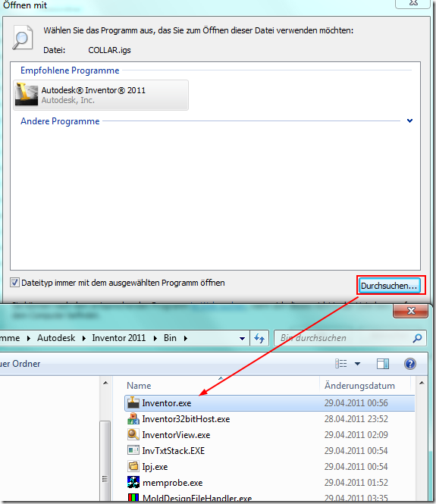
Task: Click file list scroll up arrow
Action: coord(422,383)
